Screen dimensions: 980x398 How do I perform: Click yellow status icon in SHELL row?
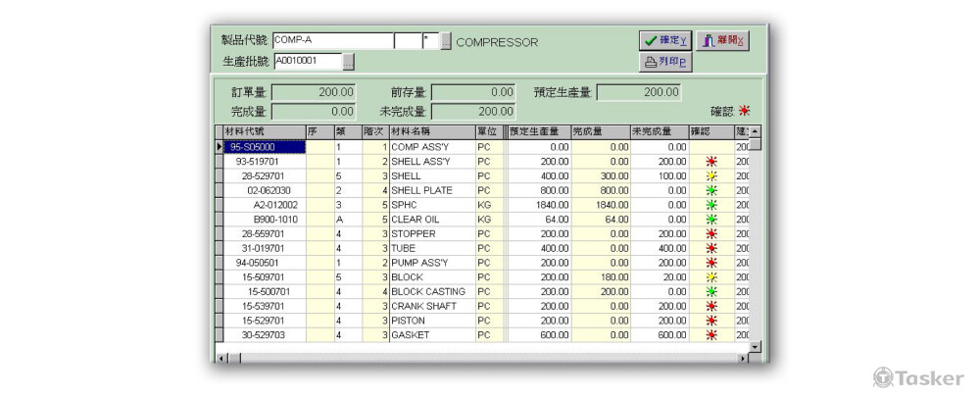(711, 175)
